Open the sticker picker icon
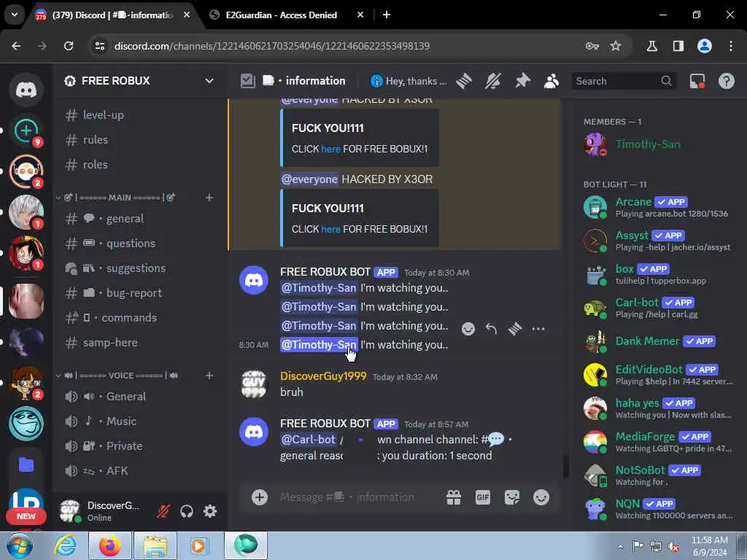747x560 pixels. point(512,497)
